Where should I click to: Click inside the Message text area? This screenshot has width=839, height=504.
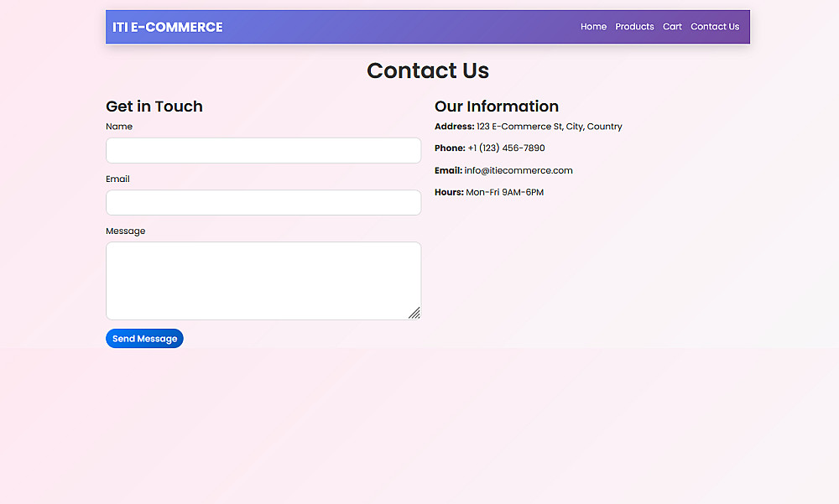[263, 281]
